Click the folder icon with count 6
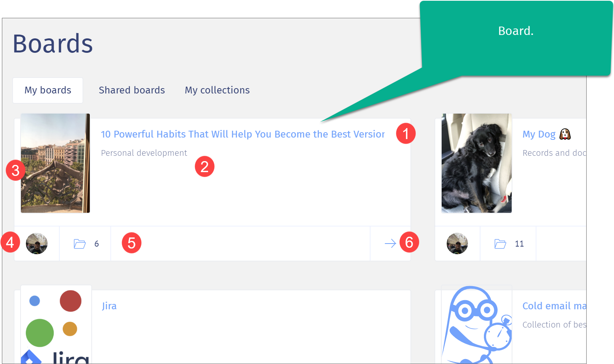Image resolution: width=614 pixels, height=364 pixels. (80, 244)
